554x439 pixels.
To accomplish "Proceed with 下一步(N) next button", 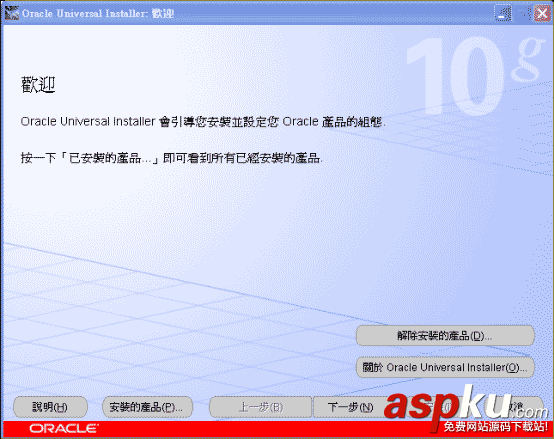I will click(x=350, y=407).
